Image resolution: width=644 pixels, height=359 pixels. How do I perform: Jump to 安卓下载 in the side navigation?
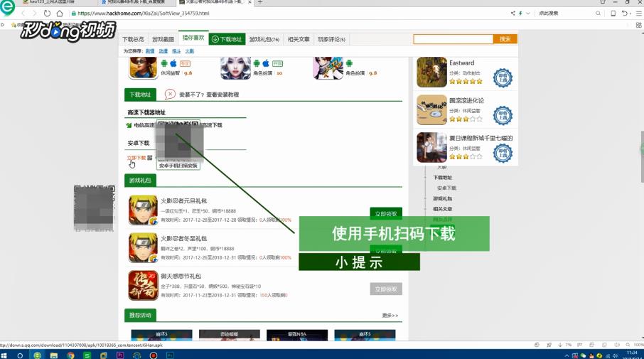(446, 188)
